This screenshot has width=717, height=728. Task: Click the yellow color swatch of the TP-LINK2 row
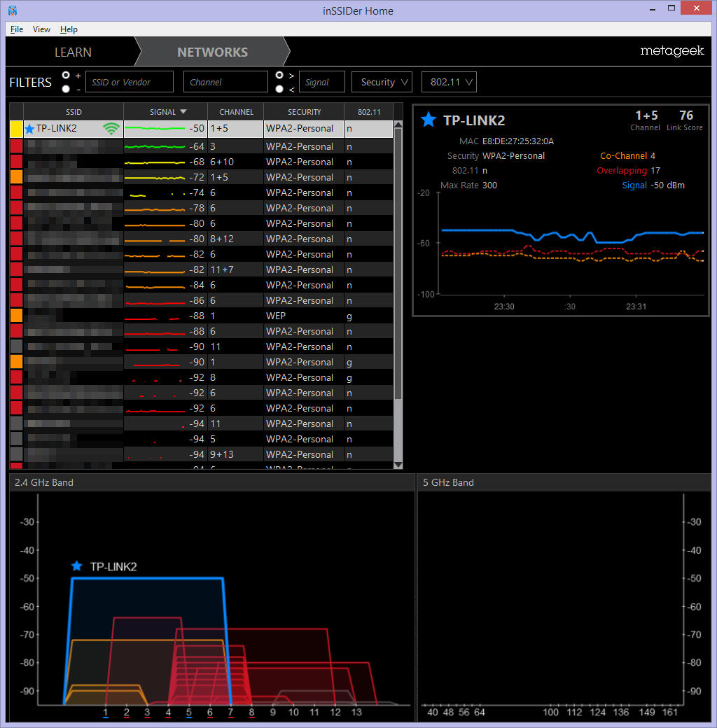[16, 129]
